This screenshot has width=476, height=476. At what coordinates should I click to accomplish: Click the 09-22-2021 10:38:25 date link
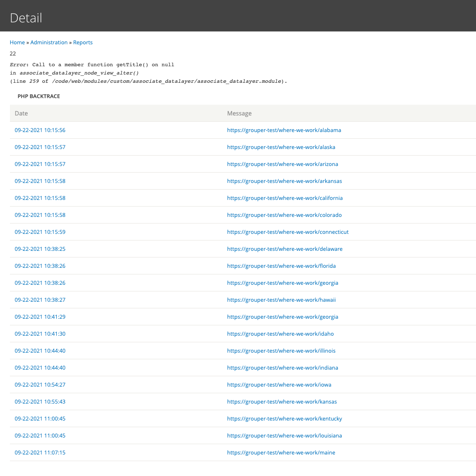click(40, 249)
